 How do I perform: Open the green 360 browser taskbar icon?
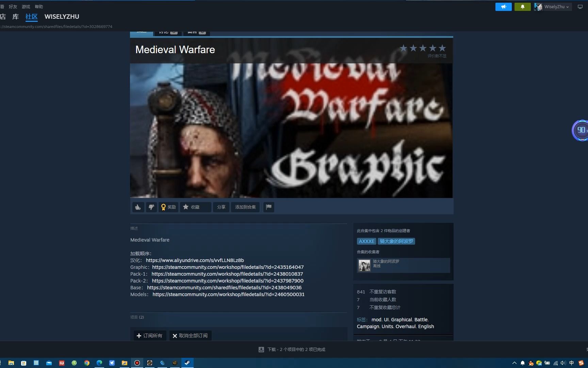74,363
